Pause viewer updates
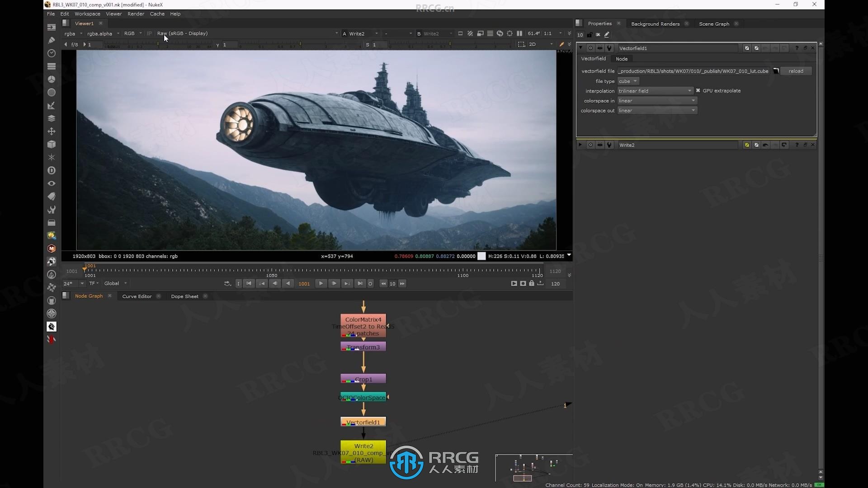Viewport: 868px width, 488px height. pyautogui.click(x=519, y=33)
